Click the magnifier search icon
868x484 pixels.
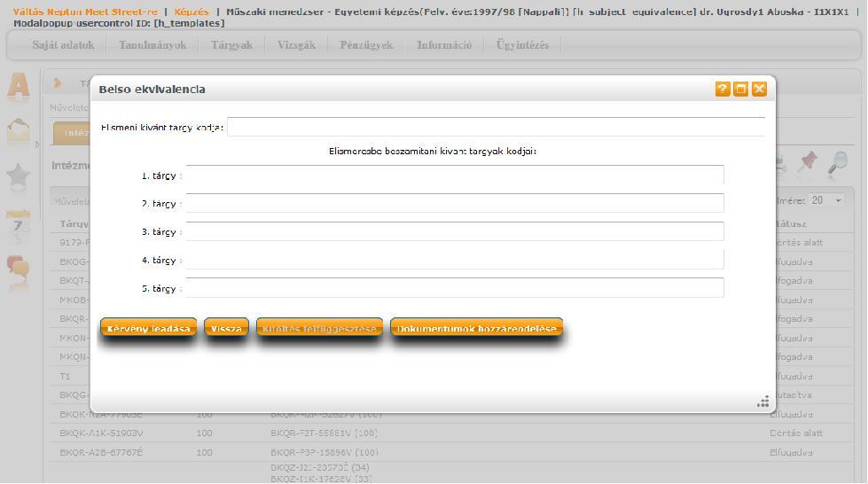coord(838,164)
